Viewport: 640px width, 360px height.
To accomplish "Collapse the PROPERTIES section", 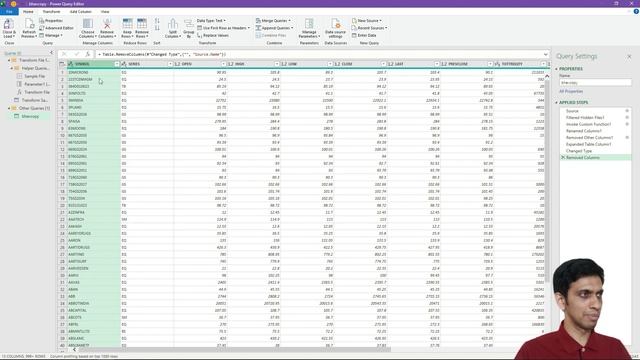I will (556, 69).
